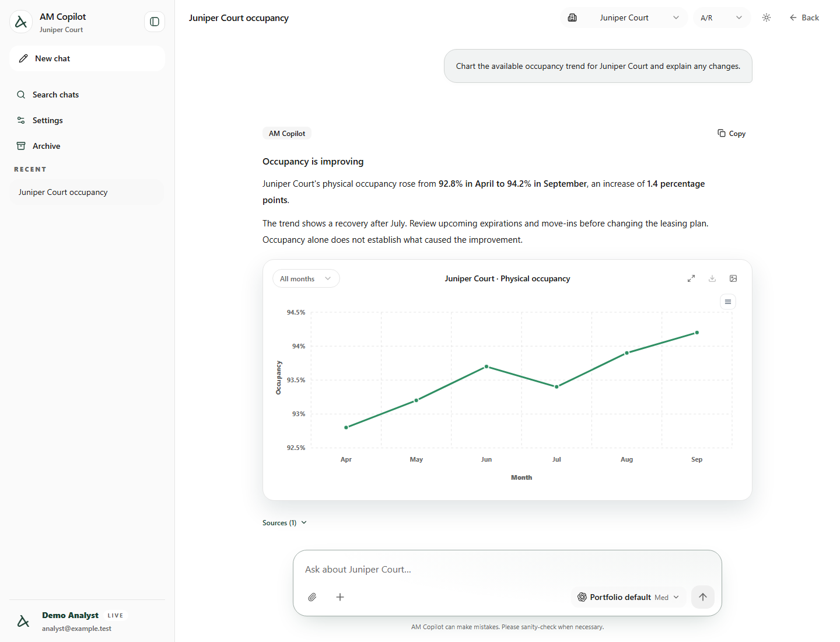The image size is (840, 642).
Task: Open the Demo Analyst account profile
Action: (87, 621)
